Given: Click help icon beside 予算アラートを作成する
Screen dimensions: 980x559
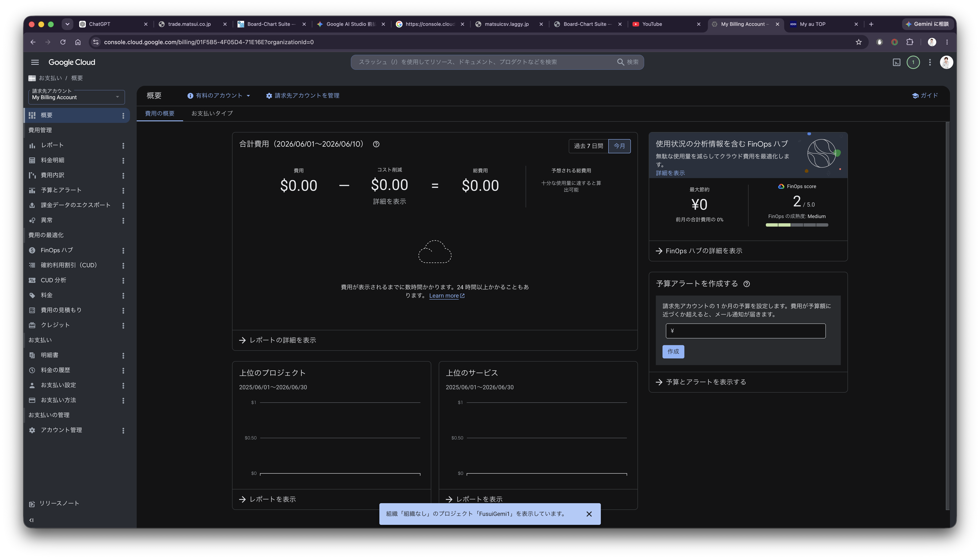Looking at the screenshot, I should tap(746, 284).
